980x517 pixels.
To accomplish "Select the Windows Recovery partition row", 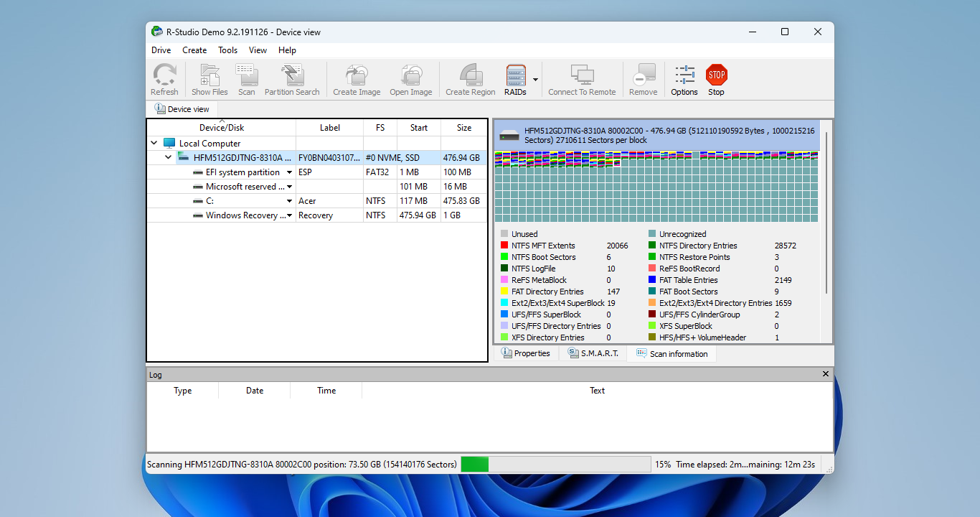I will pyautogui.click(x=317, y=215).
